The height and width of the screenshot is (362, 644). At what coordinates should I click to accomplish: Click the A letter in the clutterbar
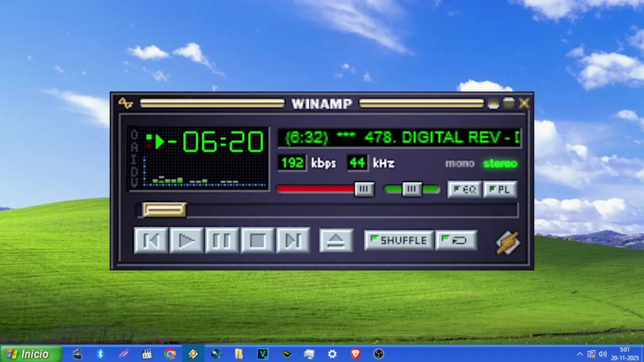click(x=134, y=147)
